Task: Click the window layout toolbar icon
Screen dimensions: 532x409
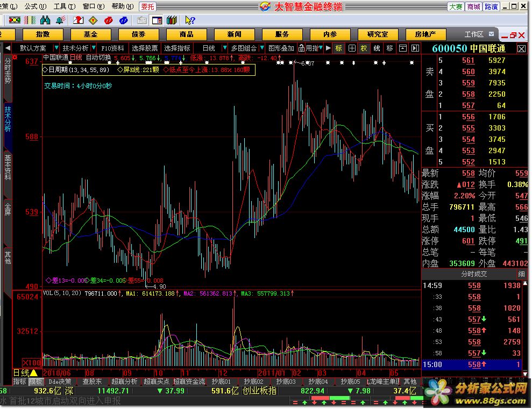Action: point(157,20)
